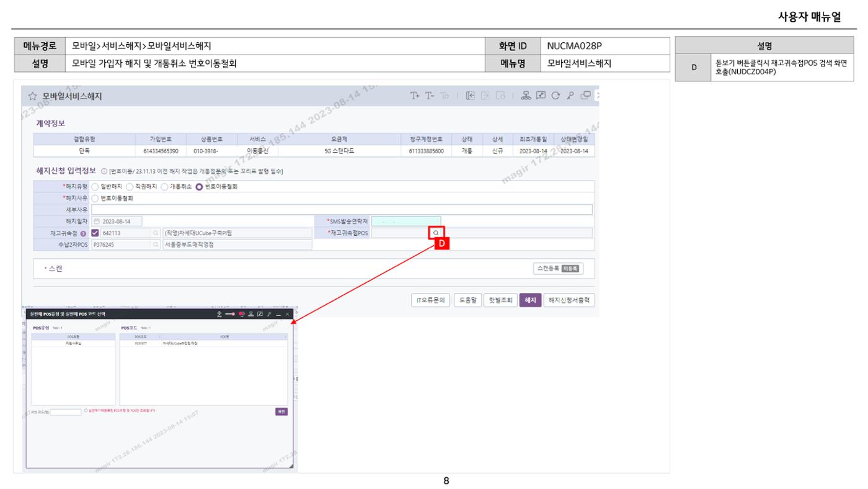Open the organization tree icon in toolbar

[525, 96]
